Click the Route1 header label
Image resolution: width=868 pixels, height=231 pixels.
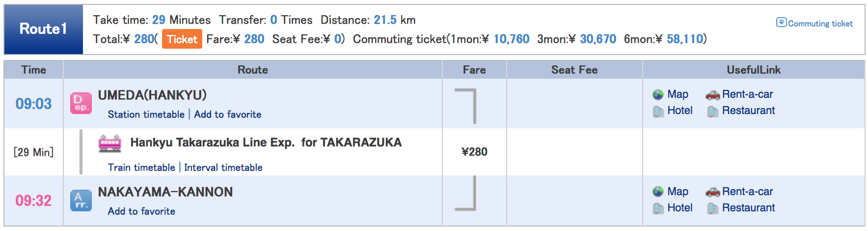point(43,29)
